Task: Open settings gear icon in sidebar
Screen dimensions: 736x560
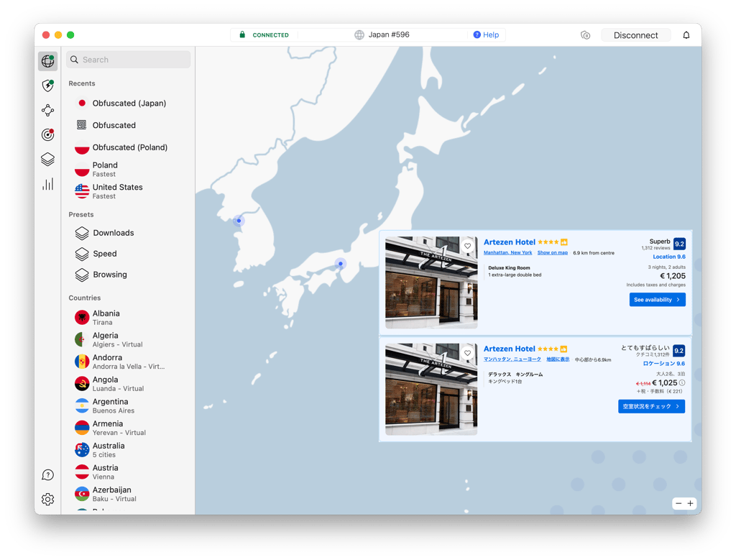Action: click(48, 499)
